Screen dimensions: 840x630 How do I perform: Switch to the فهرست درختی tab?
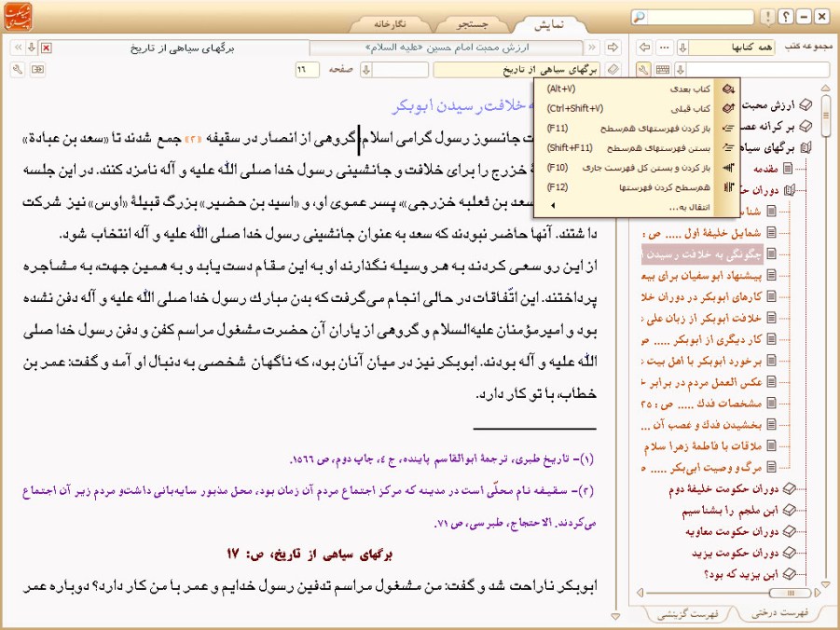(779, 613)
